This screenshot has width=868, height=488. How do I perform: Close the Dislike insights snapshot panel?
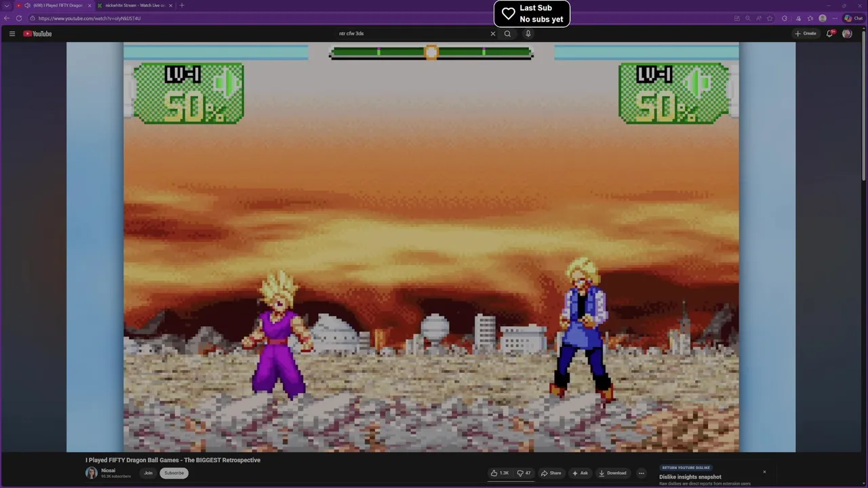click(x=764, y=472)
